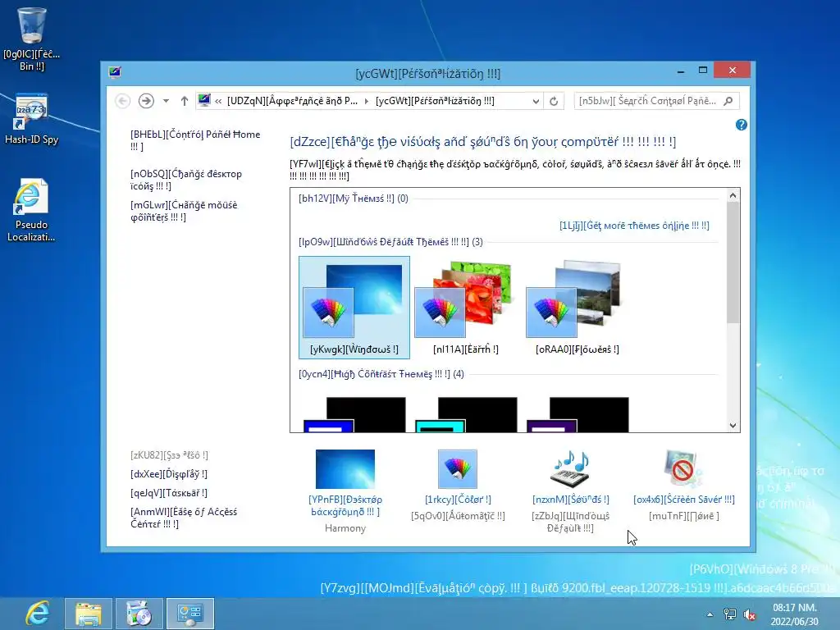
Task: Open the Taskbar link under See also
Action: pos(169,493)
